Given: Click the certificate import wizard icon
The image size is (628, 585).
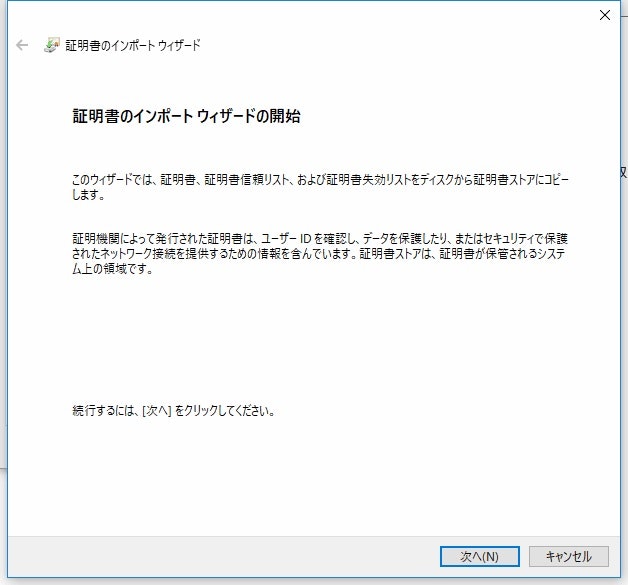Looking at the screenshot, I should click(51, 45).
